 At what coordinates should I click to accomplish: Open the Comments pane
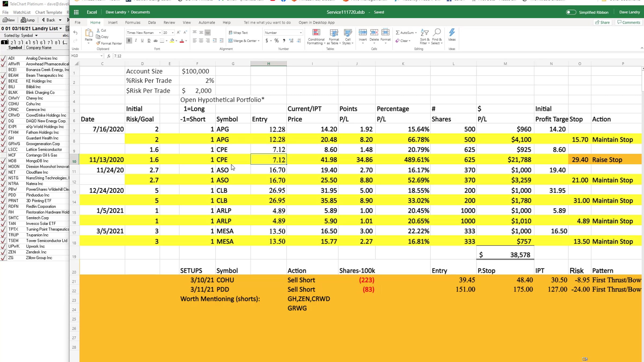pos(629,22)
